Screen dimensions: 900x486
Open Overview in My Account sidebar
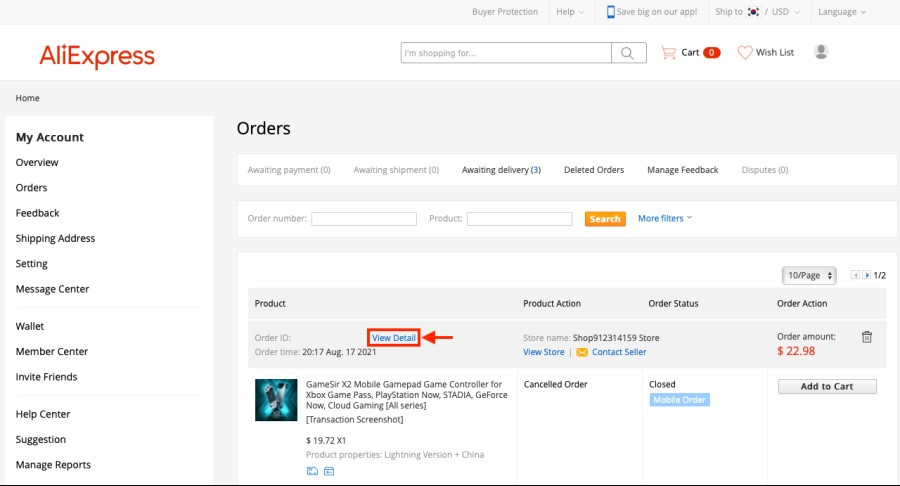point(37,162)
